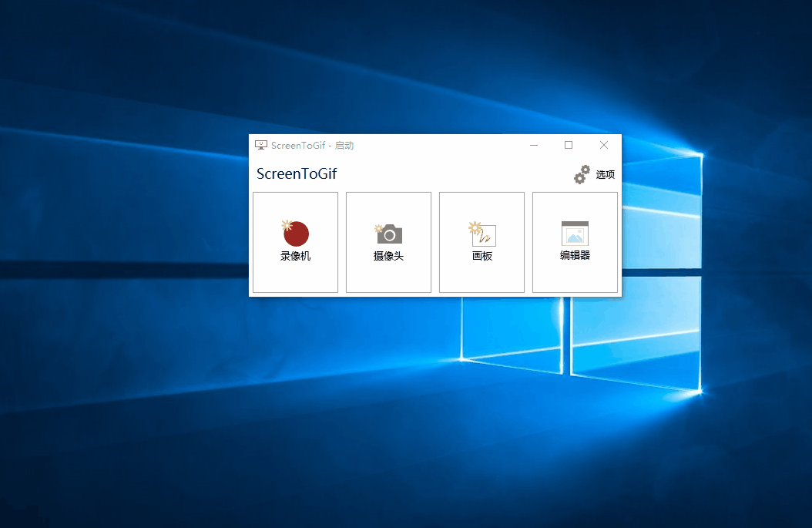Click the ScreenToGif heading text
812x528 pixels.
(x=297, y=173)
